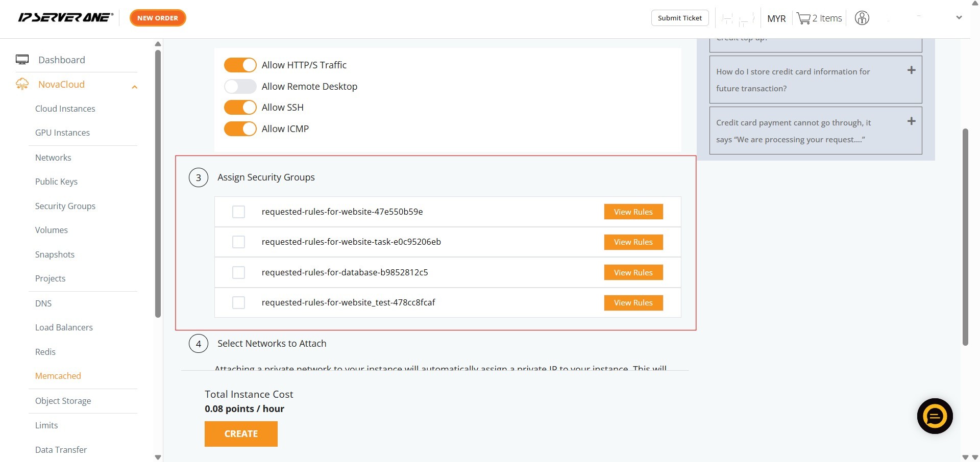The image size is (980, 462).
Task: Click the NovaCloud cloud icon
Action: pos(22,84)
